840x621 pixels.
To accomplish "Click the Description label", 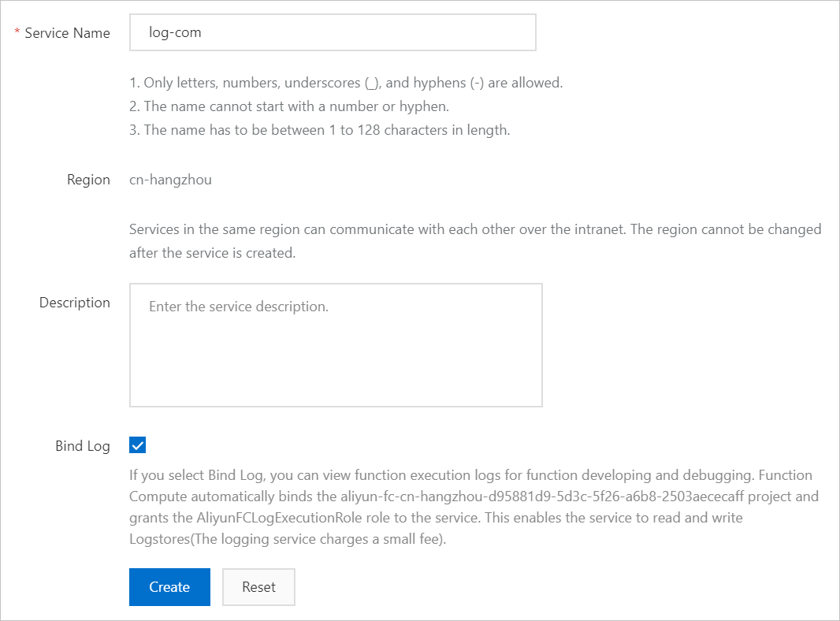I will (x=74, y=303).
